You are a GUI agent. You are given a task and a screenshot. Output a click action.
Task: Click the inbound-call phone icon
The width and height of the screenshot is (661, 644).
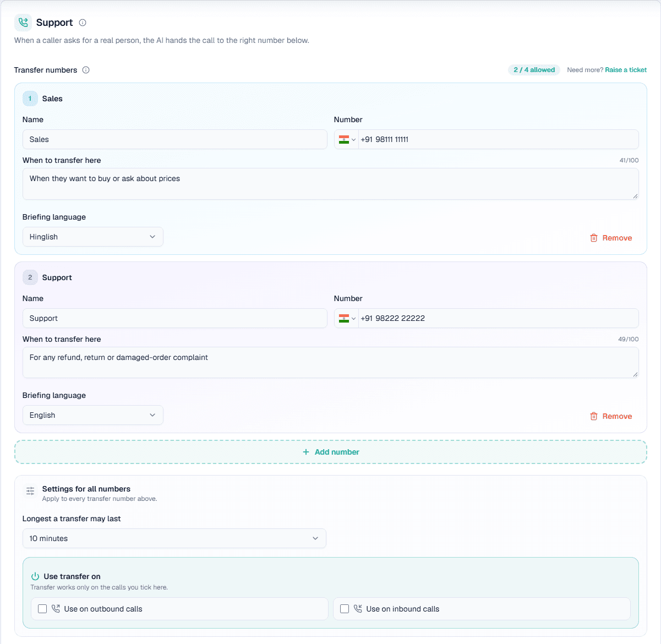tap(358, 609)
